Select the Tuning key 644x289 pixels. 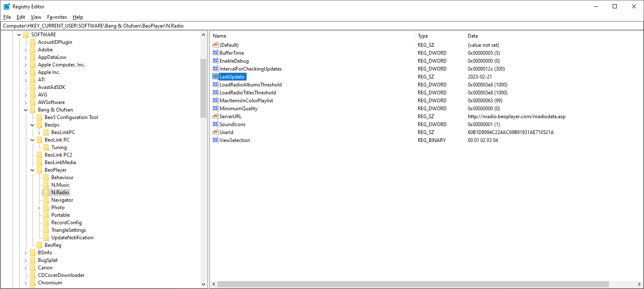(x=59, y=147)
